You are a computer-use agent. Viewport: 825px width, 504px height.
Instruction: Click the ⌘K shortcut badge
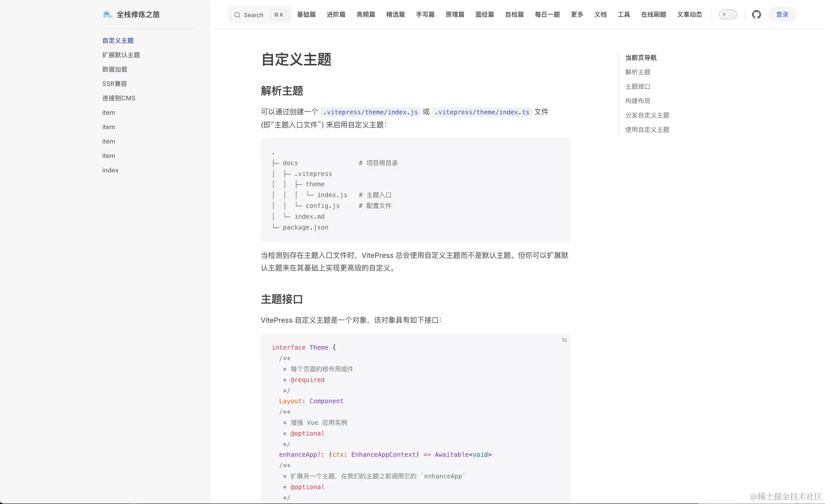[279, 15]
